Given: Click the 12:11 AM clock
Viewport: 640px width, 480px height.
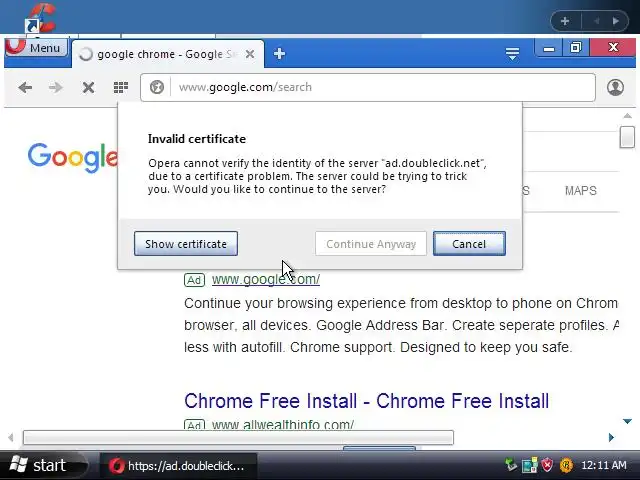Looking at the screenshot, I should tap(604, 465).
